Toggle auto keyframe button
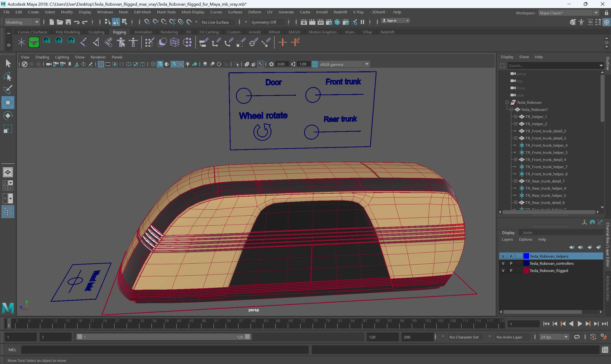Viewport: 611px width, 364px height. click(x=593, y=337)
